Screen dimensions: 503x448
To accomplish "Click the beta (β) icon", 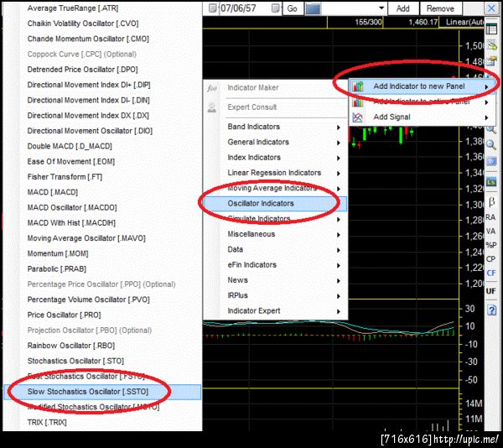I will pyautogui.click(x=491, y=202).
